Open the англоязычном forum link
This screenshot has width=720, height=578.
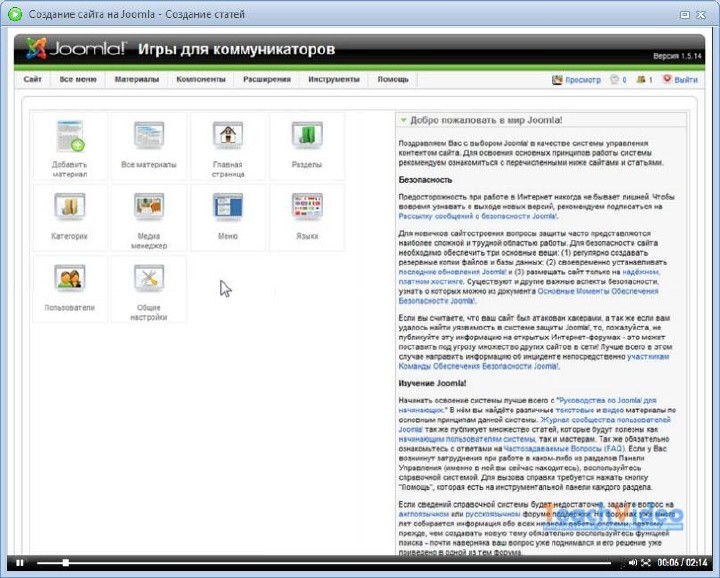pos(423,514)
